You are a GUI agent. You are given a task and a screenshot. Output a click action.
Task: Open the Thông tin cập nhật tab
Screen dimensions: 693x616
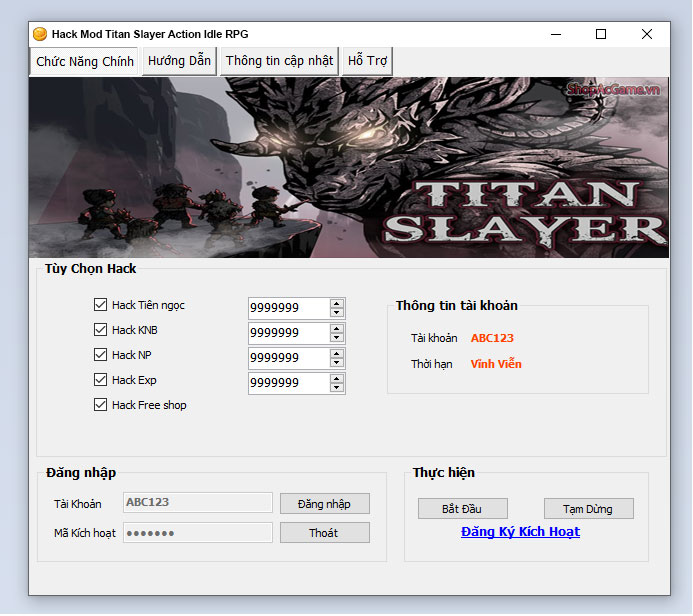click(279, 61)
